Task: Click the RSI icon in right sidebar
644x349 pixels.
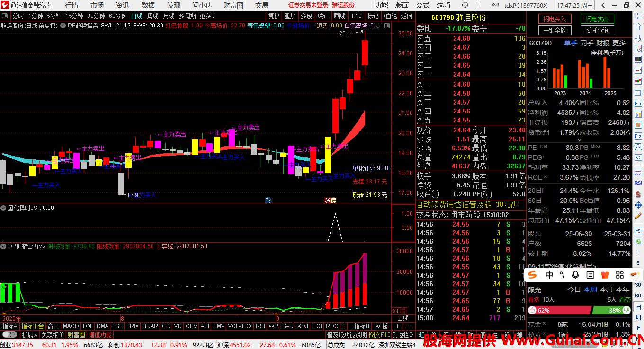Action: click(638, 183)
